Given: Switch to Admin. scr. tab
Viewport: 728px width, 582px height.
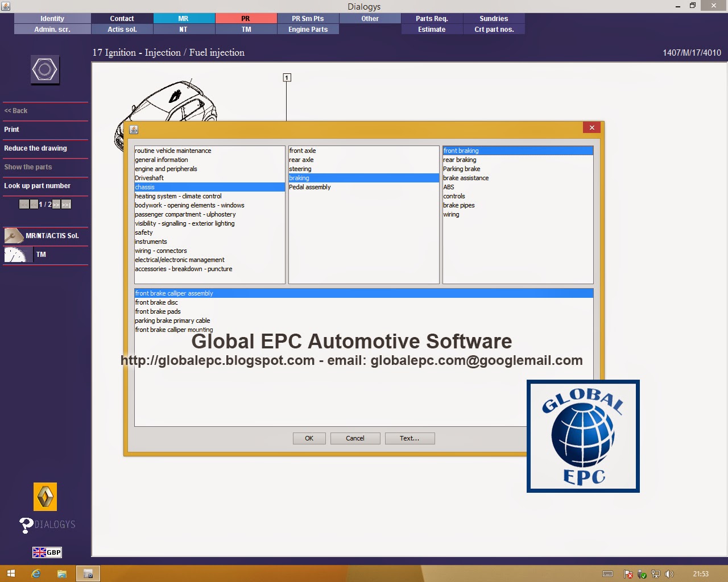Looking at the screenshot, I should click(x=52, y=30).
